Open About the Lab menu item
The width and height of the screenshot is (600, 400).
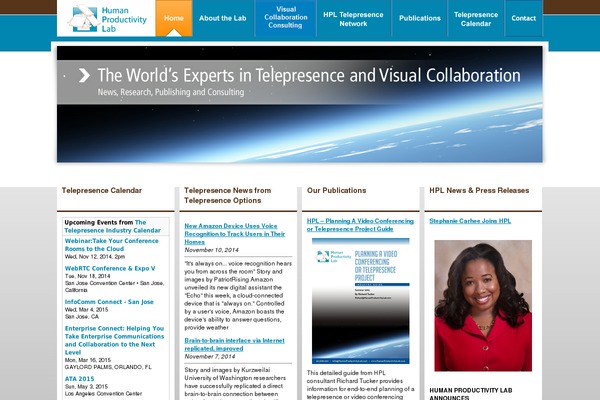click(x=223, y=18)
